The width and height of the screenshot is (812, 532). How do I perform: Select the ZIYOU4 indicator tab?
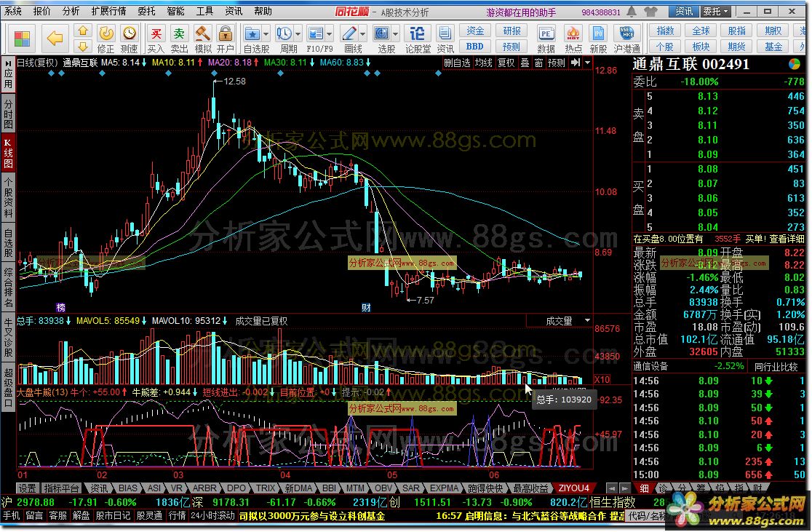point(573,488)
